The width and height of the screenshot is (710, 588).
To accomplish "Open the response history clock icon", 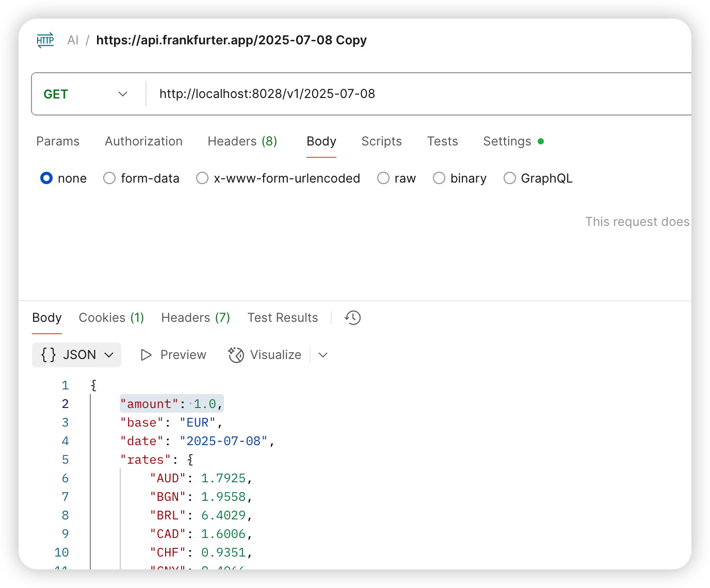I will coord(352,318).
